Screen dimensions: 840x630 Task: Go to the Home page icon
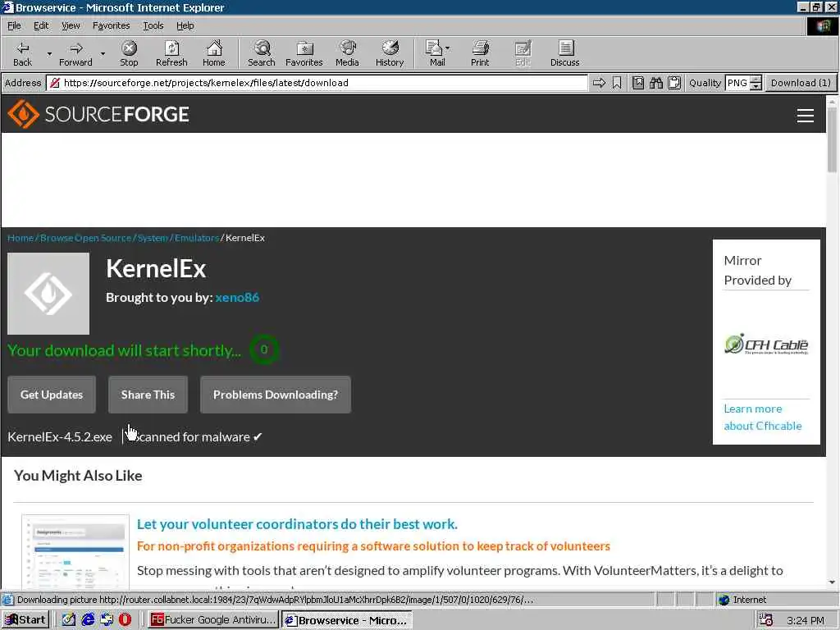tap(214, 53)
